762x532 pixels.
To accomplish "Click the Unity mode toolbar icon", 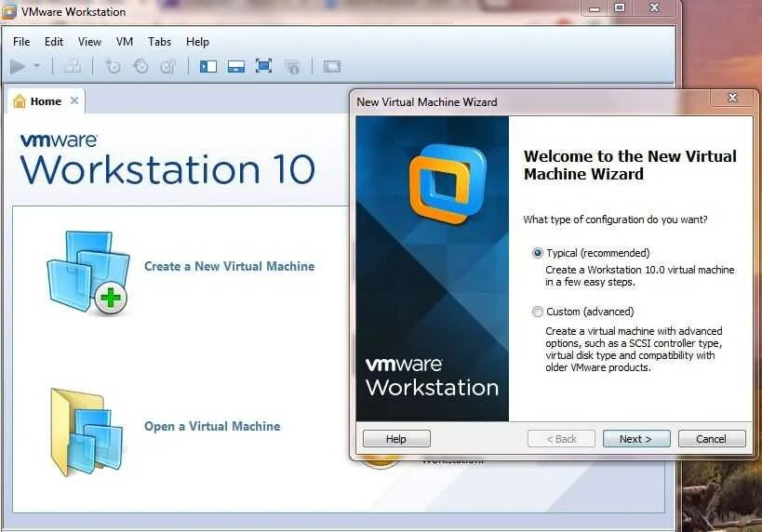I will pos(292,67).
